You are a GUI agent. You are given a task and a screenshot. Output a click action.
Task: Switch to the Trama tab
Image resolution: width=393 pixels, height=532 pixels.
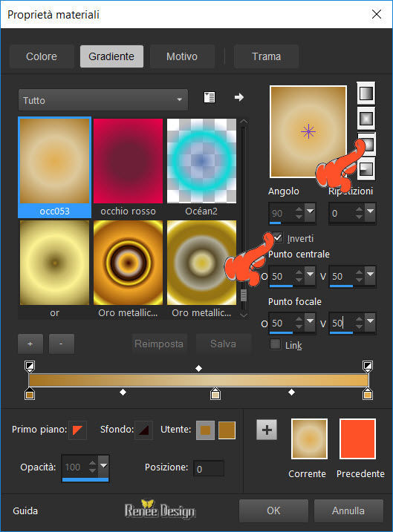(x=266, y=56)
